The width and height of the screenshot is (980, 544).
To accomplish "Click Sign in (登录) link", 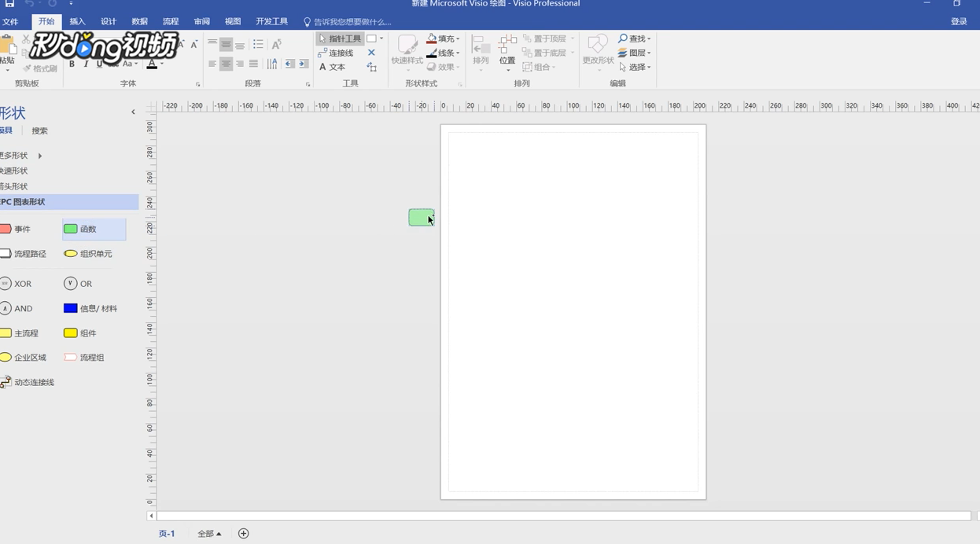I will (959, 22).
